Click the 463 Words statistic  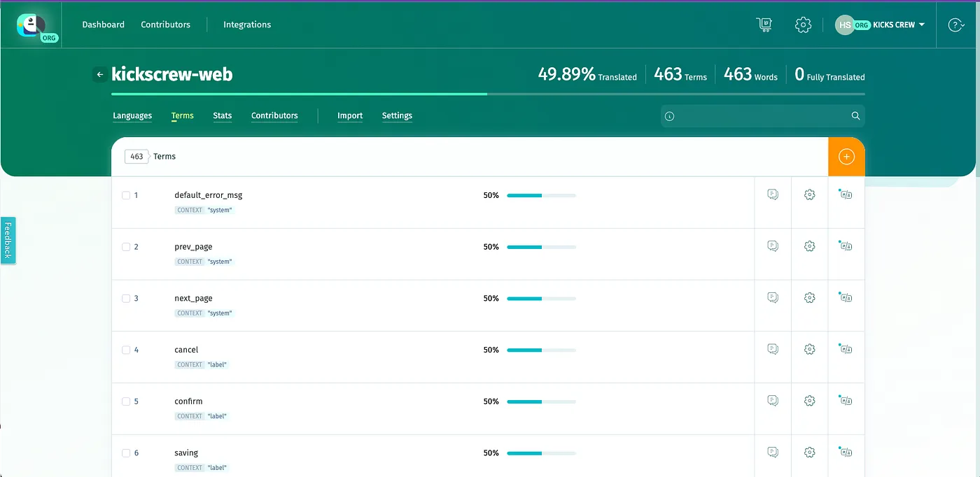750,74
